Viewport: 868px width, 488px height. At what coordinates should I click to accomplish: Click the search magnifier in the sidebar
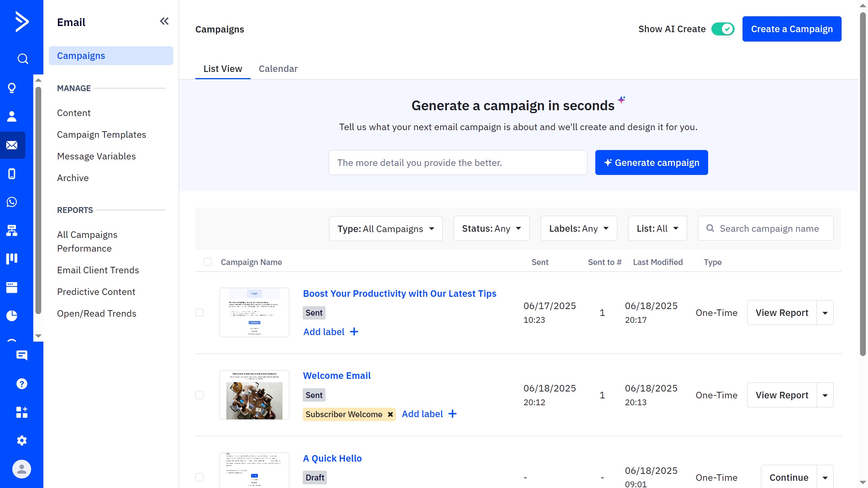pos(22,58)
